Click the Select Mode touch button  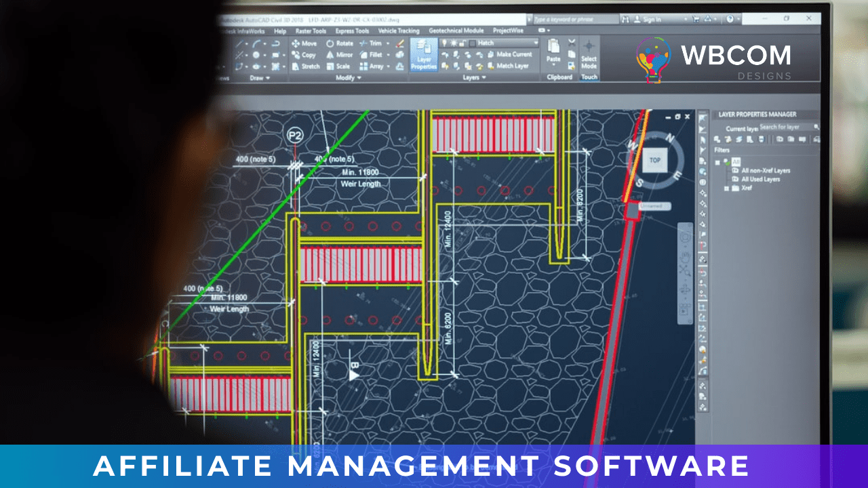pyautogui.click(x=589, y=54)
